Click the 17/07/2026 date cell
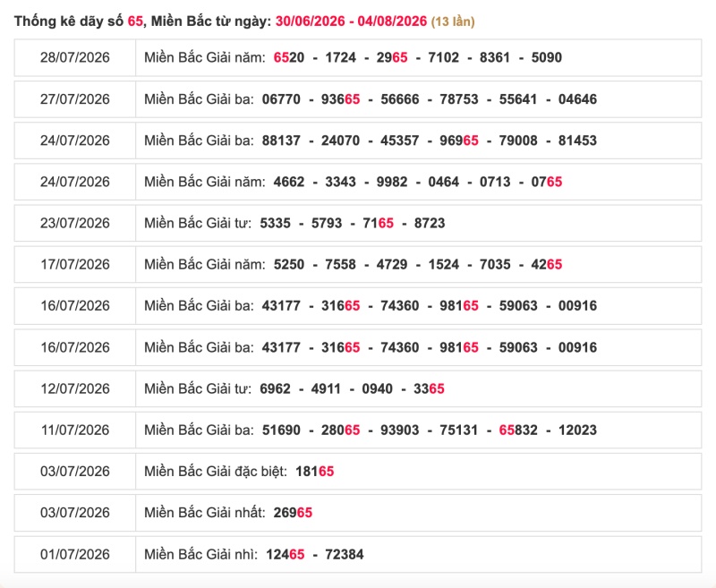 [x=75, y=264]
